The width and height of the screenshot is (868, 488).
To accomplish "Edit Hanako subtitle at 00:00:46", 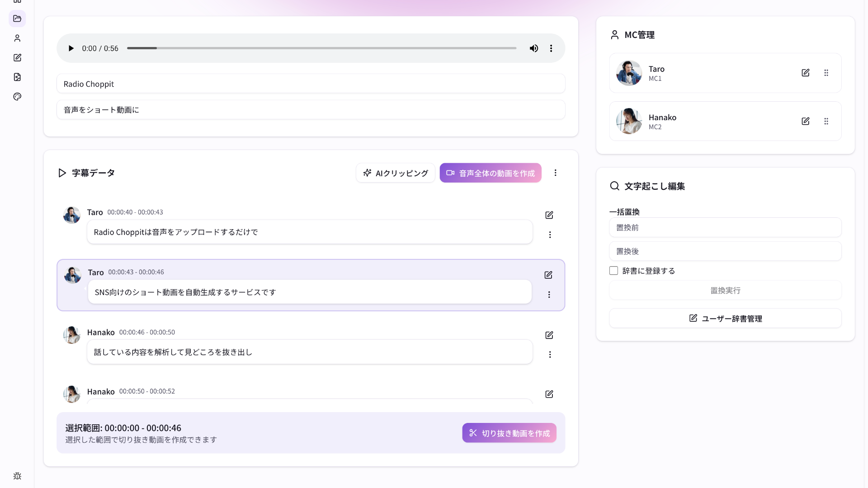I will click(x=549, y=335).
